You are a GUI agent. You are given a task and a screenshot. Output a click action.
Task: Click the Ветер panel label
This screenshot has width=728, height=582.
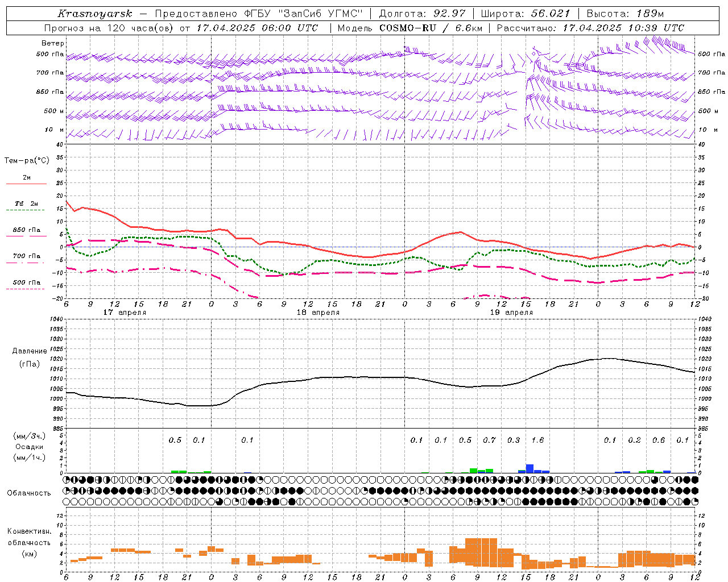53,43
